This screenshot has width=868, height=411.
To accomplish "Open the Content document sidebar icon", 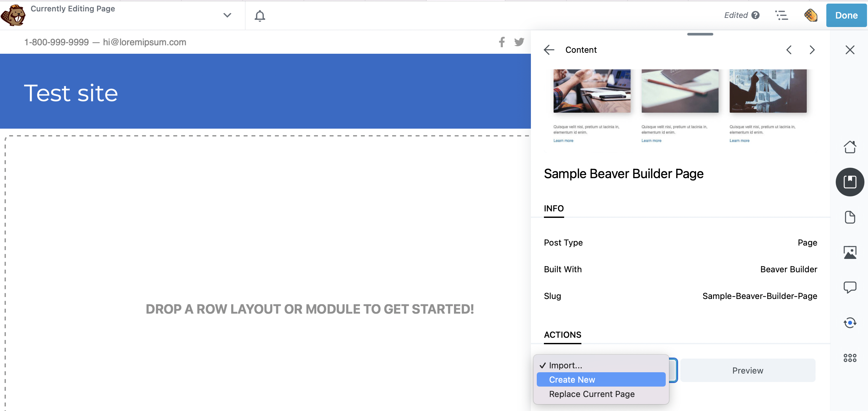I will 849,217.
